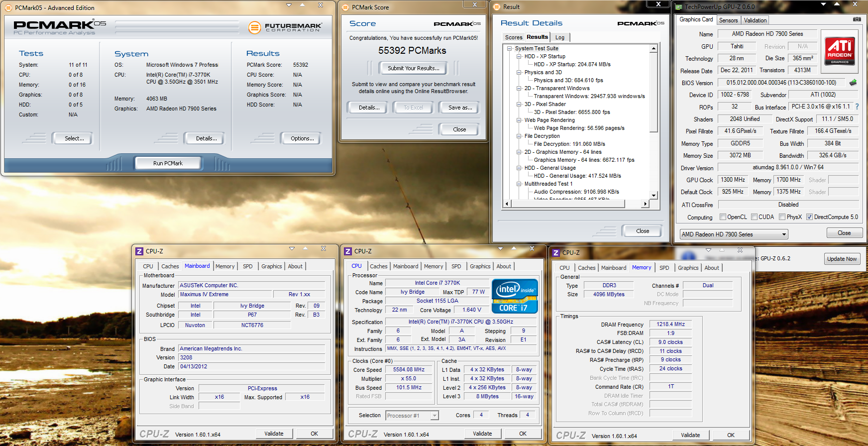Click the BIOS save chip icon in GPU-Z

(x=853, y=83)
